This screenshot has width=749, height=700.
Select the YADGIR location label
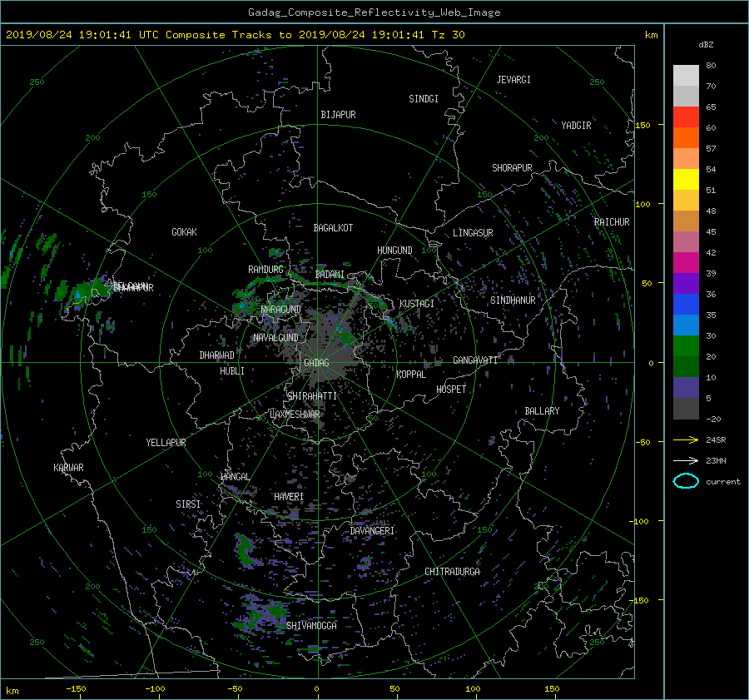576,126
